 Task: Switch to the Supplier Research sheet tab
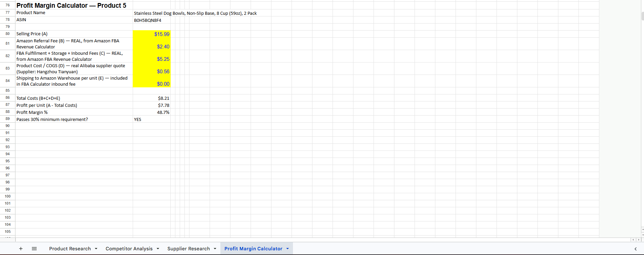tap(188, 249)
